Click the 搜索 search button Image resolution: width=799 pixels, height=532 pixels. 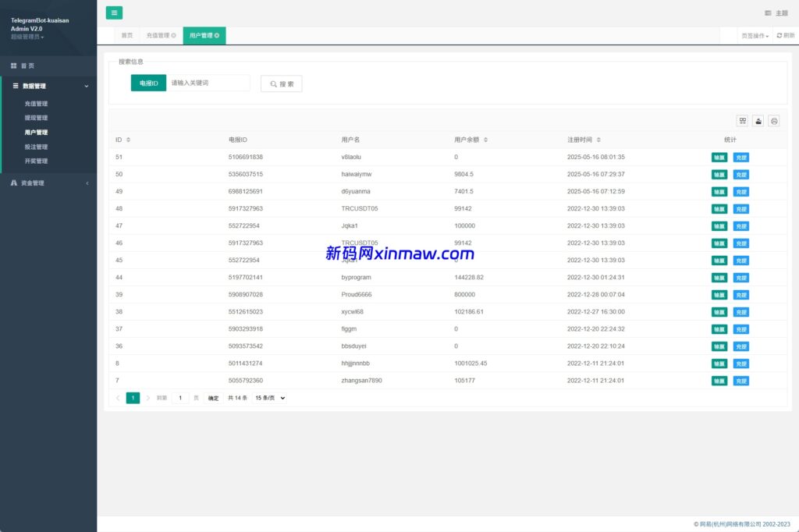[281, 83]
